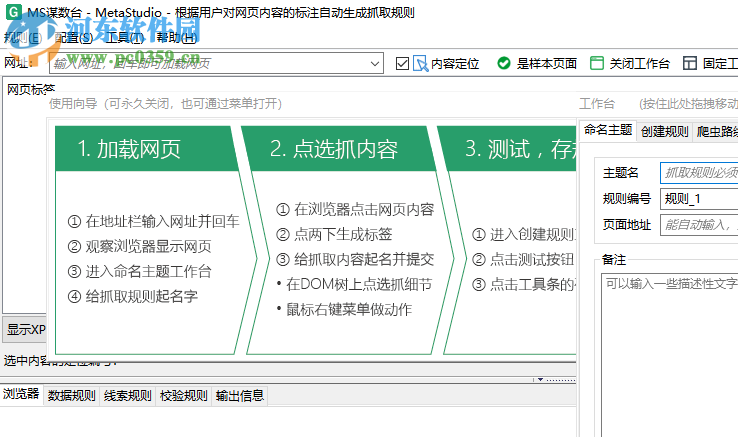Click text 进入命名主题工作台

click(x=148, y=271)
